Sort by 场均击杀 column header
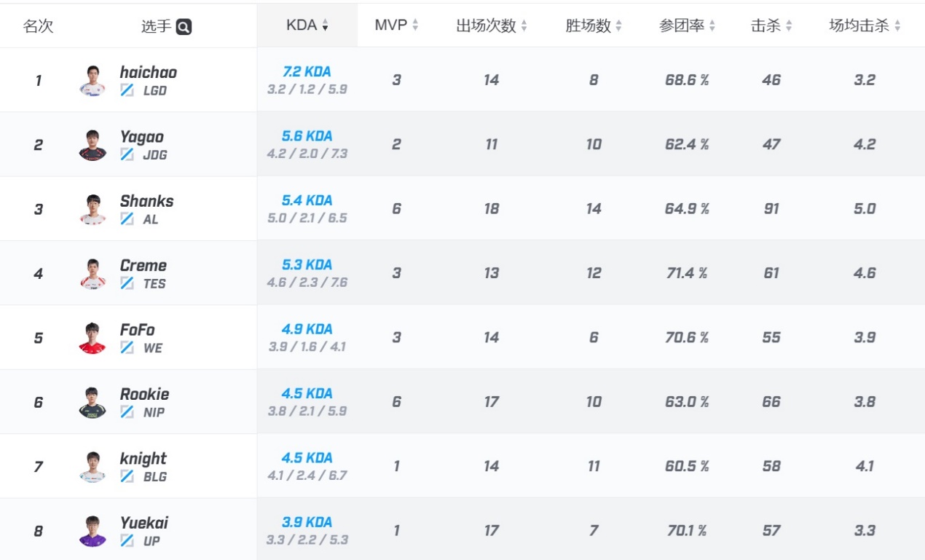Screen dimensions: 925x560 point(865,26)
